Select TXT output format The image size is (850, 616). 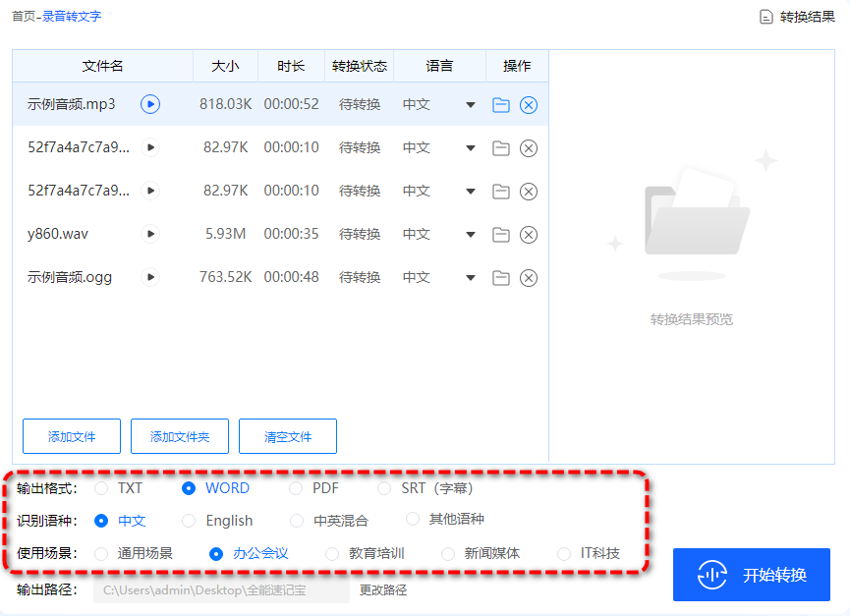[x=101, y=488]
